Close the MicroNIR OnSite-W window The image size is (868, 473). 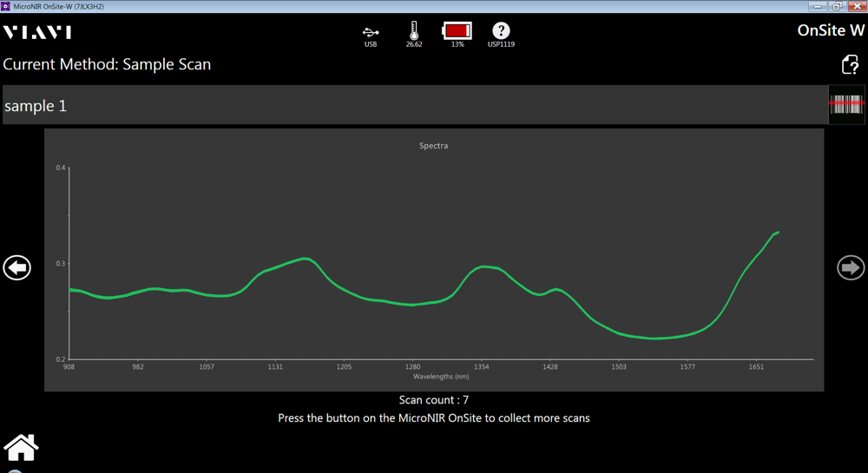(x=857, y=6)
